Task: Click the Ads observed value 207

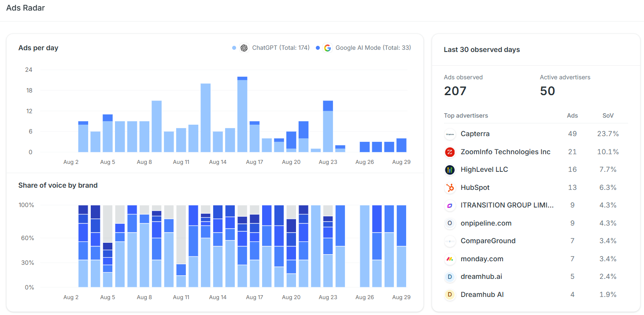Action: coord(455,91)
